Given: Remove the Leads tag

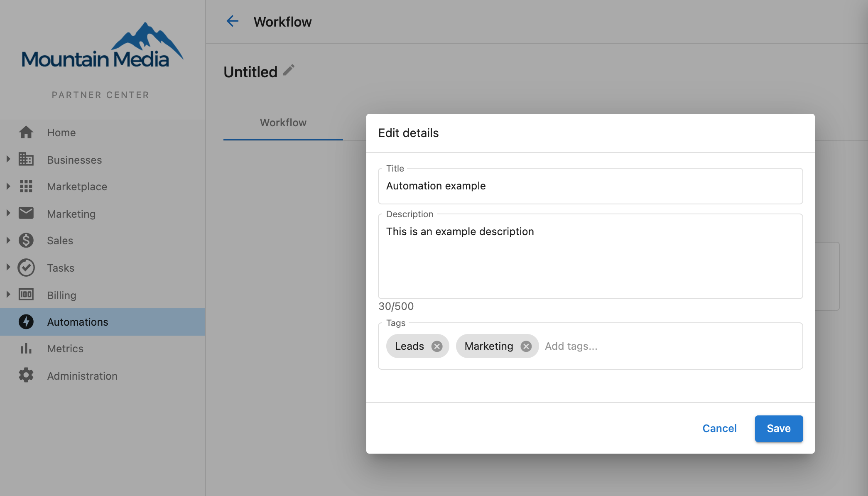Looking at the screenshot, I should click(436, 346).
